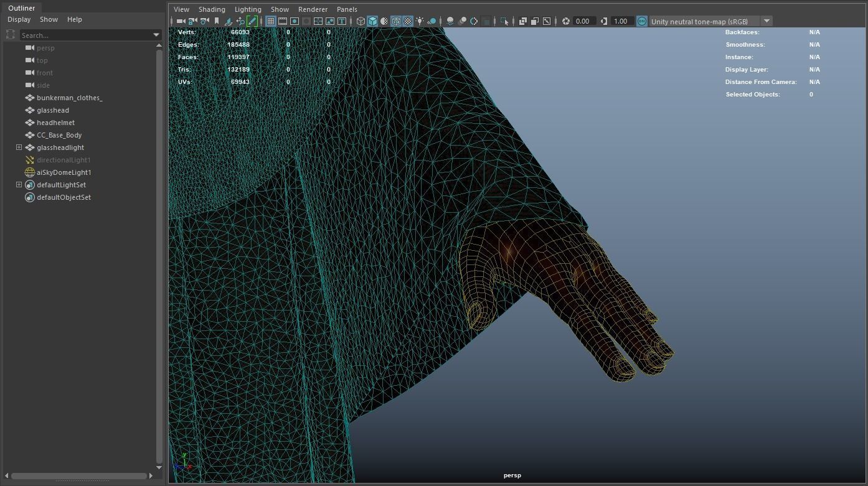Open the Outliner Display menu
The height and width of the screenshot is (486, 868).
click(x=19, y=19)
